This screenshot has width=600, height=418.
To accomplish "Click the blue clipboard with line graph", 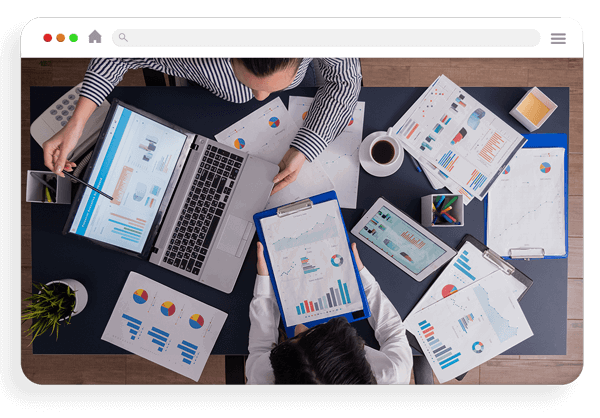I will [x=527, y=199].
